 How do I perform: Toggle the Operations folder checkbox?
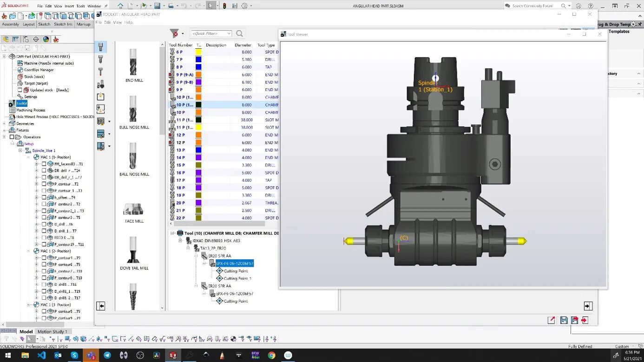[12, 137]
